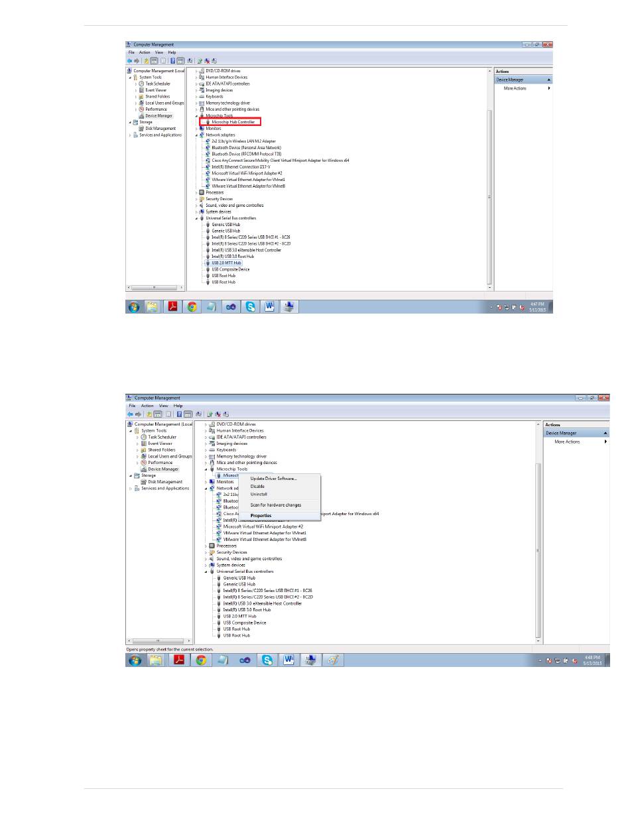Click the Back arrow in the lower window's toolbar

129,414
